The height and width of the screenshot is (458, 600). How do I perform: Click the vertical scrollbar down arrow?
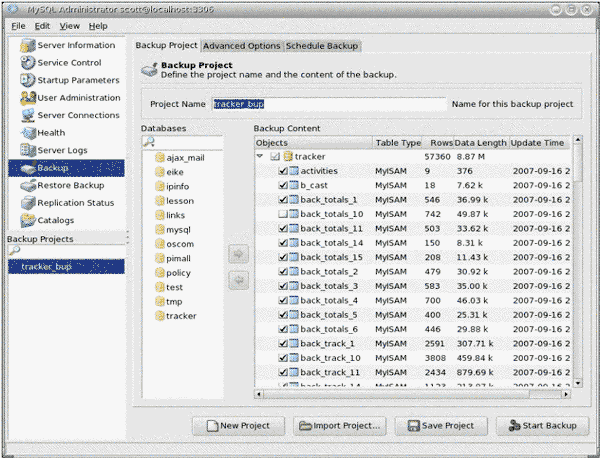coord(578,383)
